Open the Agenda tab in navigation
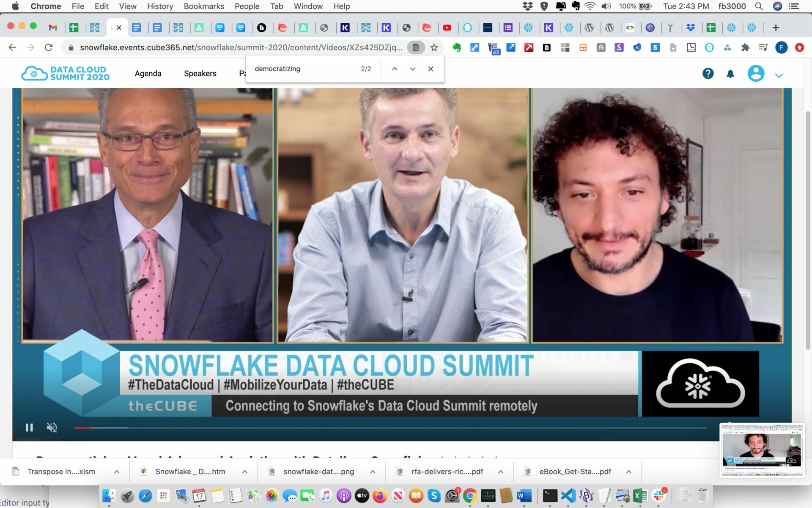Image resolution: width=812 pixels, height=508 pixels. tap(148, 73)
